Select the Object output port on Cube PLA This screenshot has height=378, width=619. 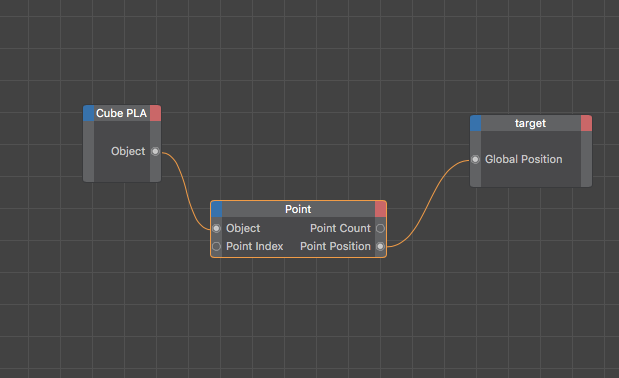pyautogui.click(x=156, y=152)
